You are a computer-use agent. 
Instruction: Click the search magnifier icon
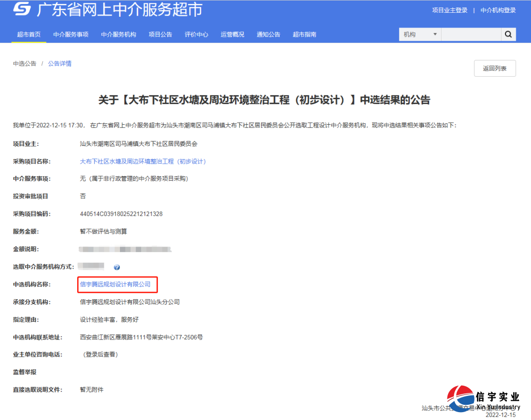point(508,34)
